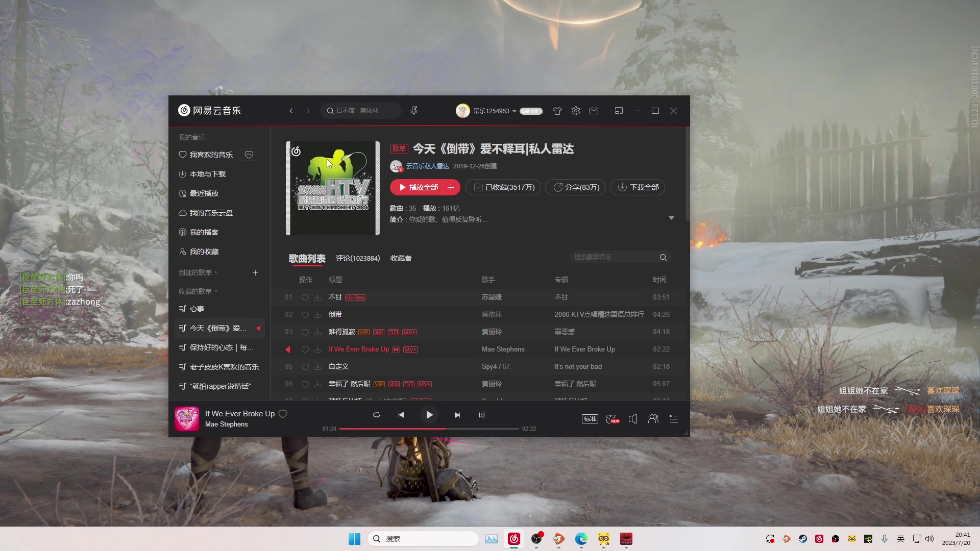Toggle play/pause in player bar
980x551 pixels.
[429, 415]
